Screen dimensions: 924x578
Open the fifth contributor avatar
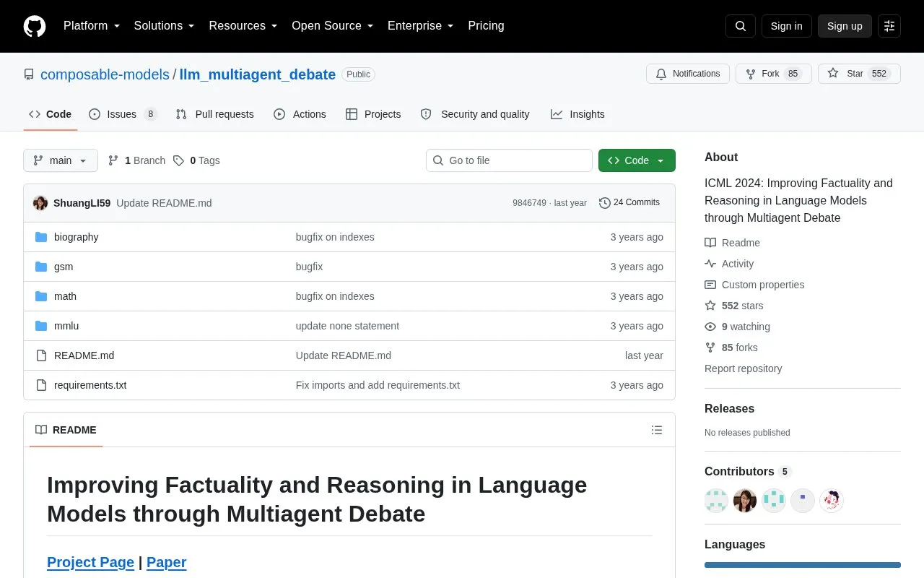point(832,501)
